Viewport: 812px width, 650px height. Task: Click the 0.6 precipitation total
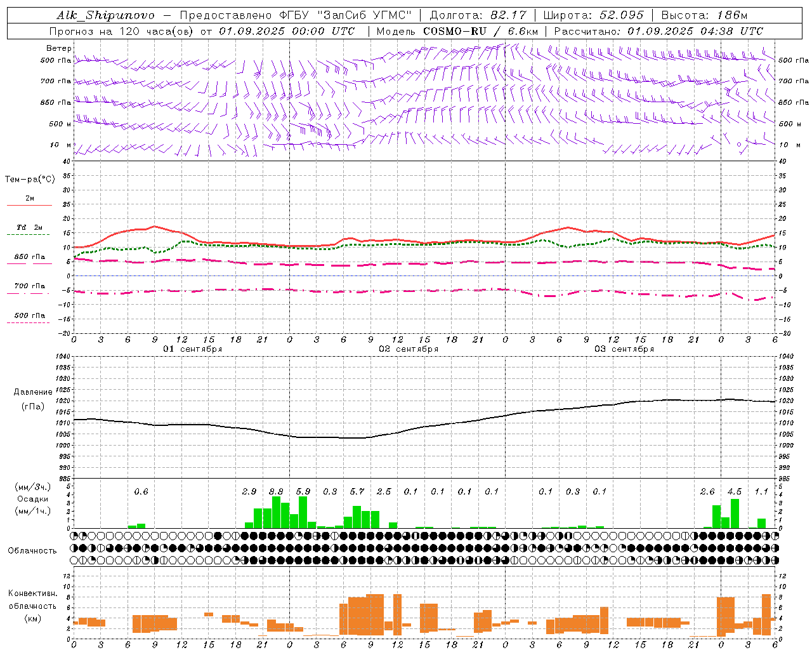coord(141,492)
